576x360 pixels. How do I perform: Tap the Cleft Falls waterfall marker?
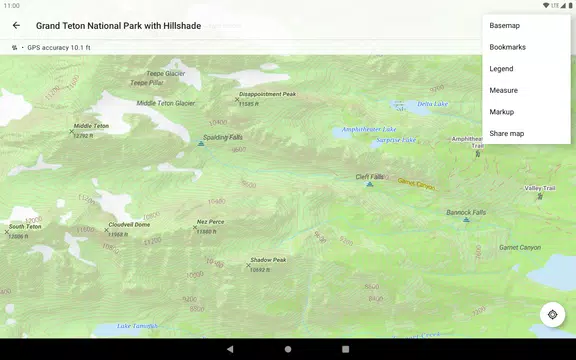click(x=370, y=184)
